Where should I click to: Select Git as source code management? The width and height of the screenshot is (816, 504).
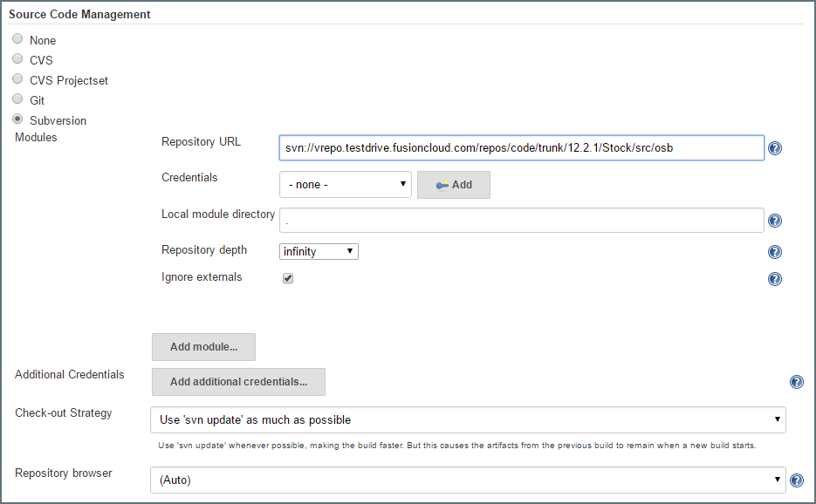click(x=18, y=99)
